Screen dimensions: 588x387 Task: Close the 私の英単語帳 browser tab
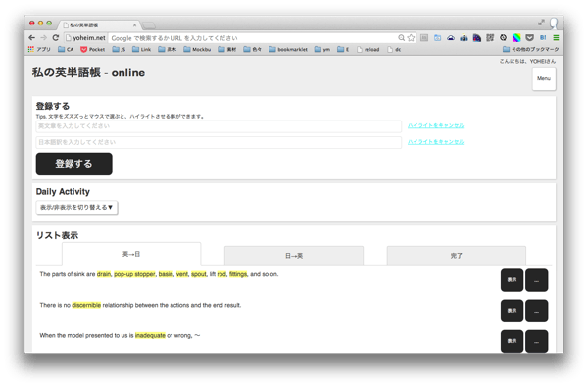[x=134, y=25]
